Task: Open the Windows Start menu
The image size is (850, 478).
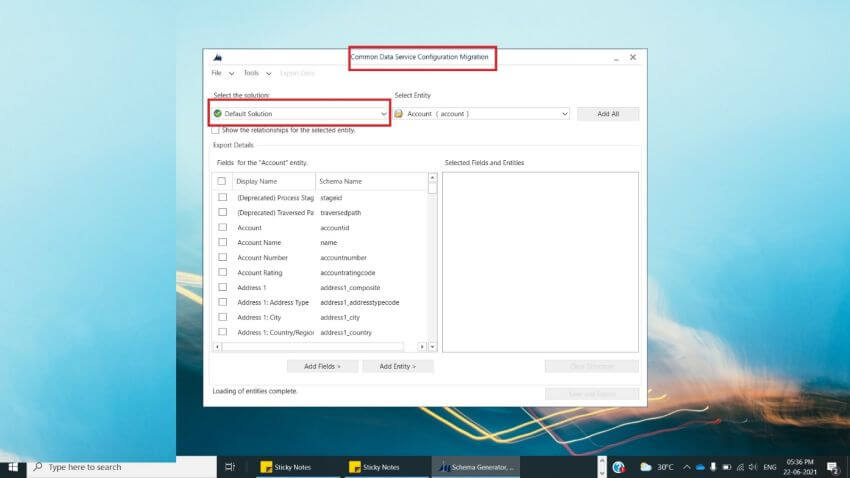Action: (13, 467)
